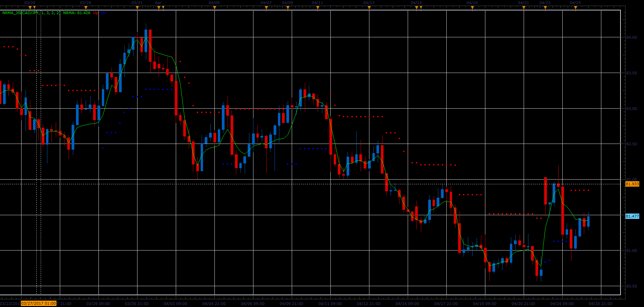Click the orange marker beneath 04/23

(545, 7)
